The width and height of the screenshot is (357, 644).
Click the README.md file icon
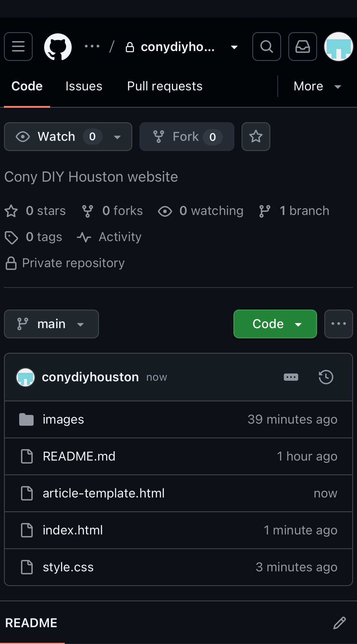(27, 456)
